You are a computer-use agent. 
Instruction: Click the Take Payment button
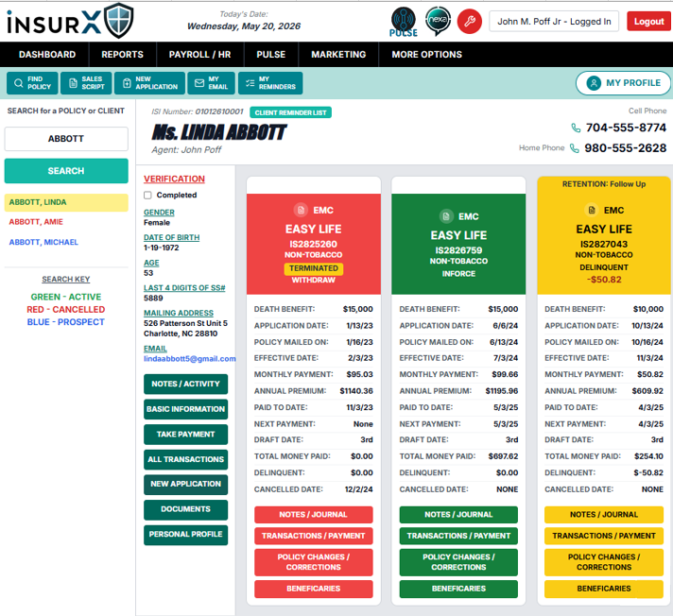(x=186, y=434)
